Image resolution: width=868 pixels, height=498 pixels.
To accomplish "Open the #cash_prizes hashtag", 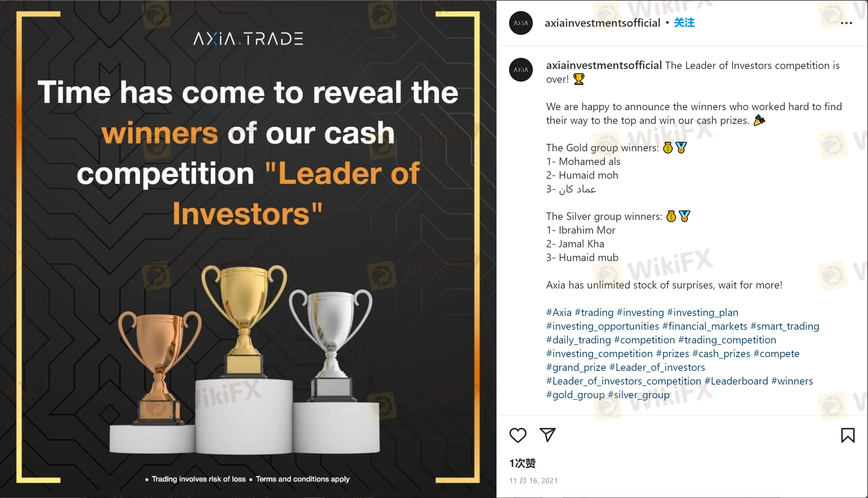I will coord(721,354).
